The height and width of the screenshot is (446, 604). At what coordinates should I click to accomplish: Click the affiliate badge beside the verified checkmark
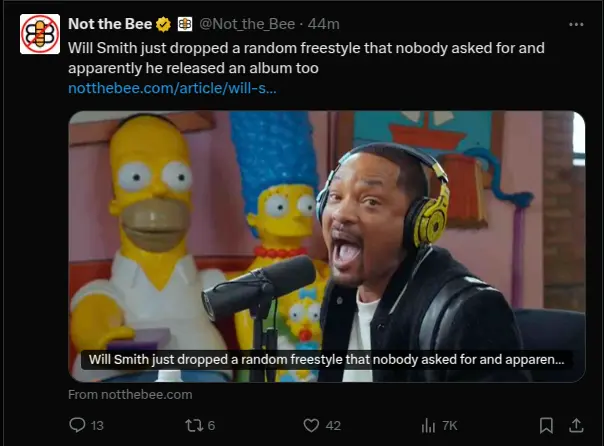[x=185, y=24]
